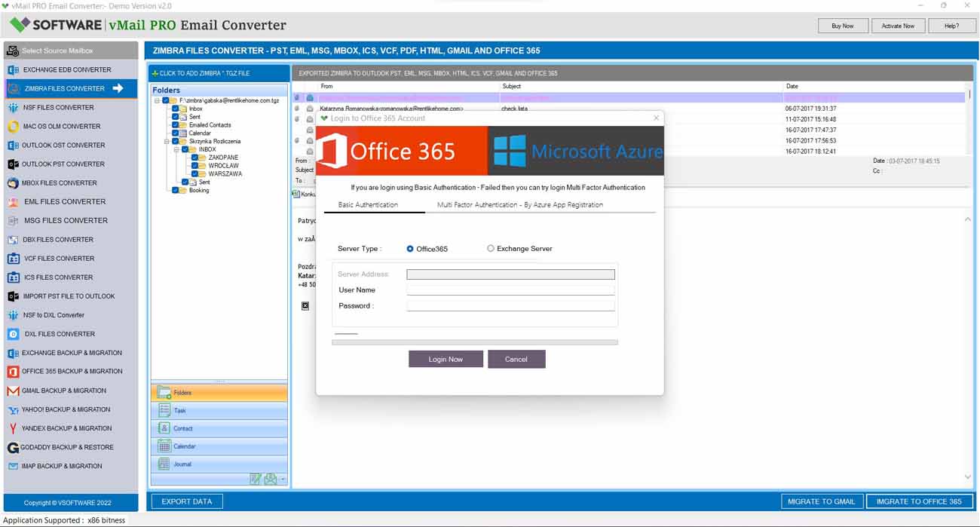Launch the MBOX Files Converter
The image size is (980, 527).
coord(70,182)
